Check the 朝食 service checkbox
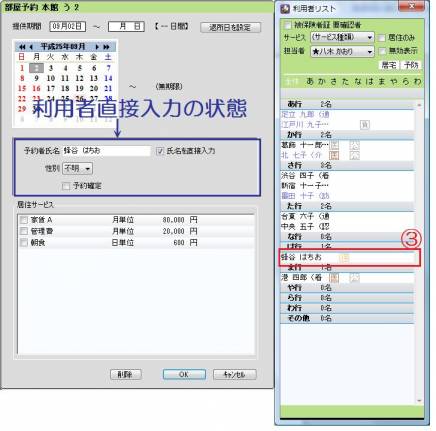 (24, 243)
